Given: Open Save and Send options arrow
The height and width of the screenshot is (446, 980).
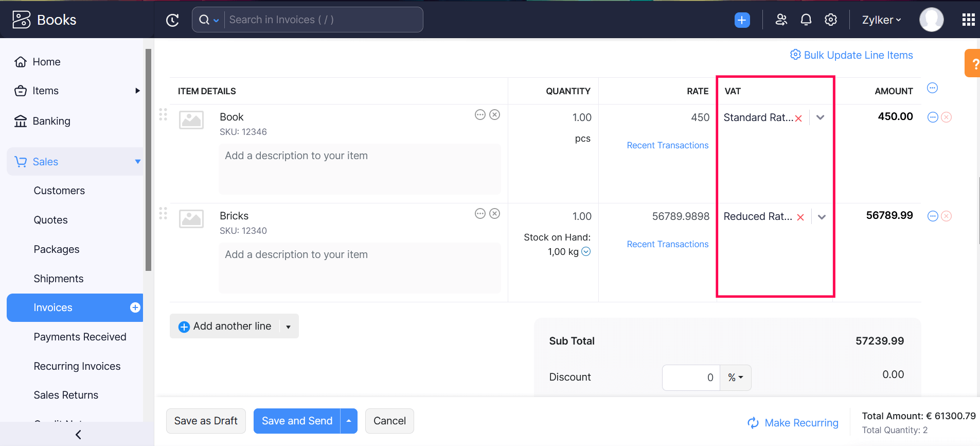Looking at the screenshot, I should (349, 421).
